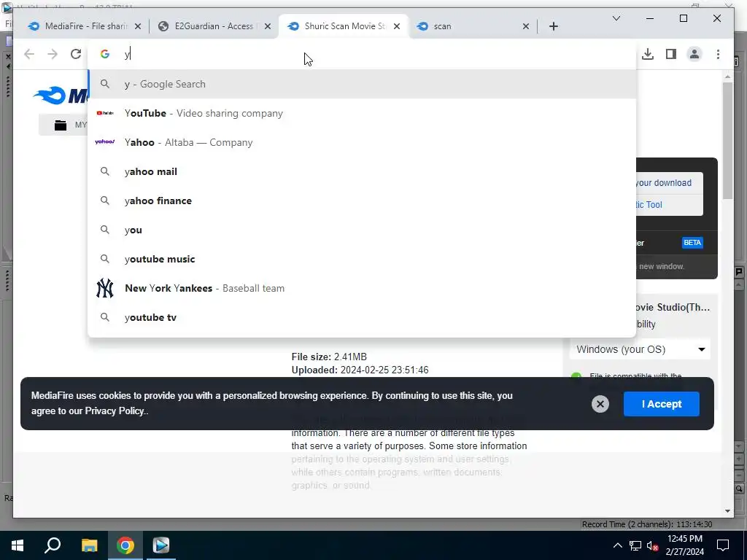Viewport: 747px width, 560px height.
Task: Close the MediaFire - File sharing tab
Action: (x=138, y=26)
